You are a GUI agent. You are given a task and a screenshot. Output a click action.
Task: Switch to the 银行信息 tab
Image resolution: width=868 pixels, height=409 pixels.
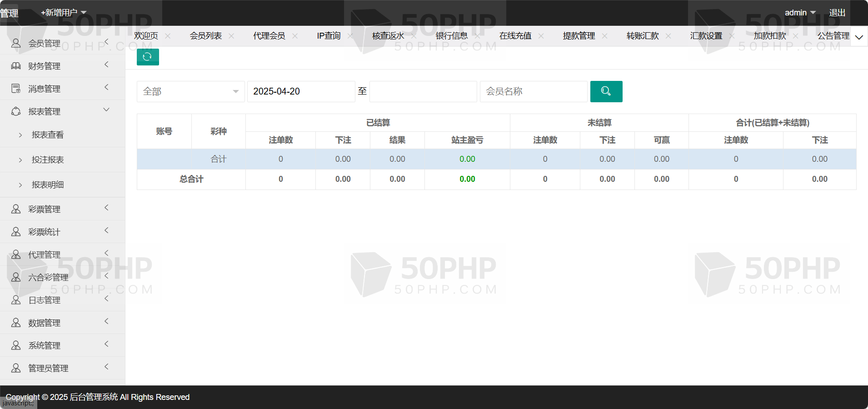[x=451, y=36]
